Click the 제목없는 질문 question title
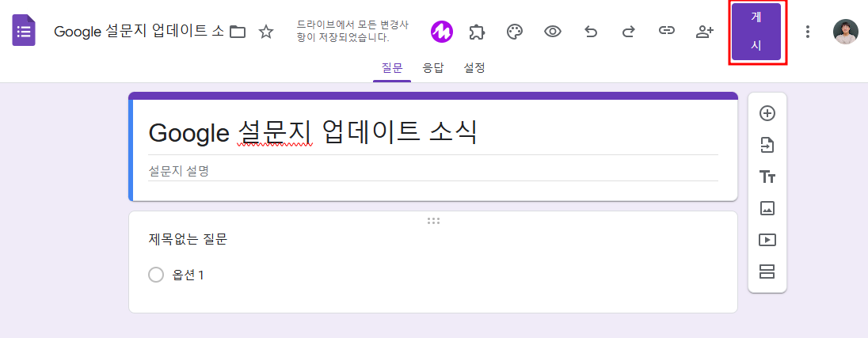 coord(188,240)
